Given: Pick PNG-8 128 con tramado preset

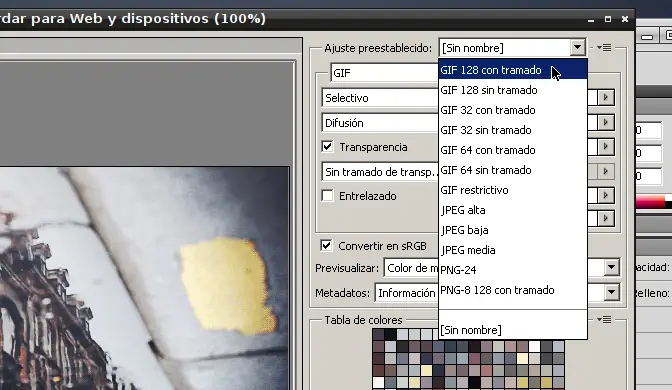Looking at the screenshot, I should click(513, 290).
